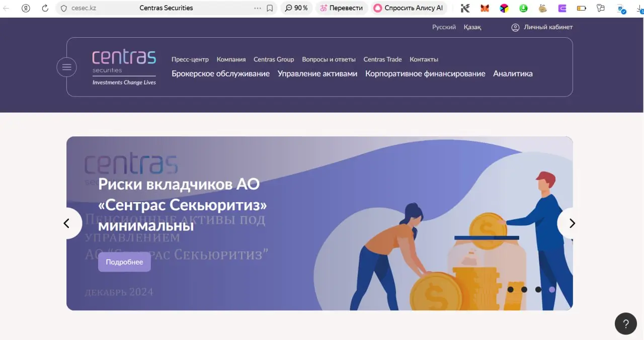This screenshot has width=644, height=340.
Task: Open the MetaMask fox extension
Action: point(485,8)
